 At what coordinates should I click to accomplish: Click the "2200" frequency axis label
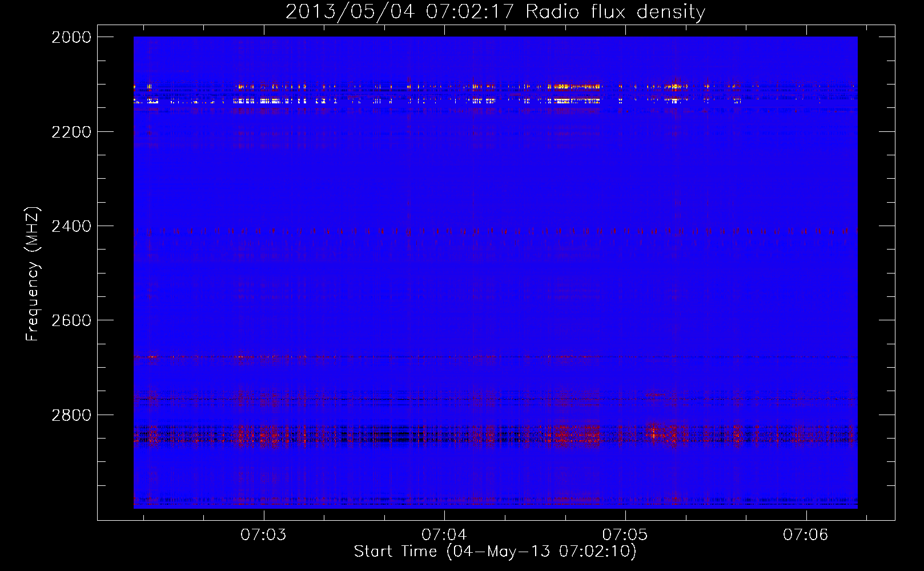pos(71,132)
